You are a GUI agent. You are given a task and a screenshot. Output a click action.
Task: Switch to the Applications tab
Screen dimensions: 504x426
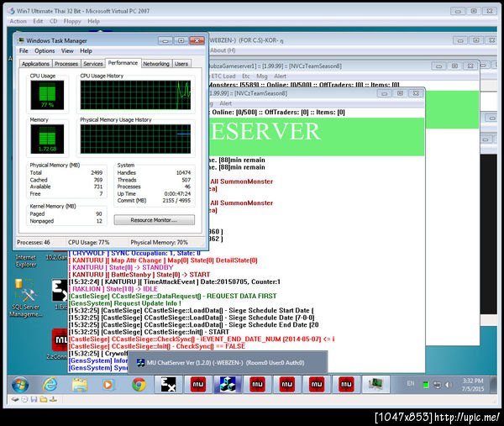[35, 64]
